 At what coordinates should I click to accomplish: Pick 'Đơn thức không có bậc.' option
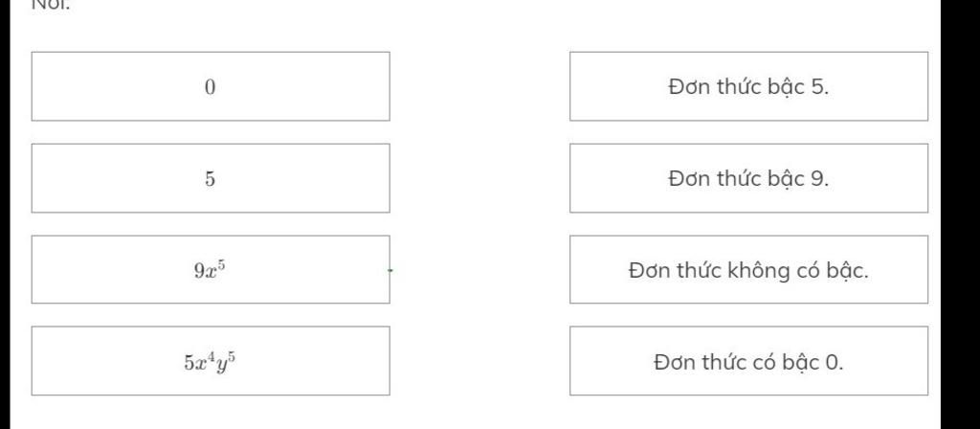[748, 269]
